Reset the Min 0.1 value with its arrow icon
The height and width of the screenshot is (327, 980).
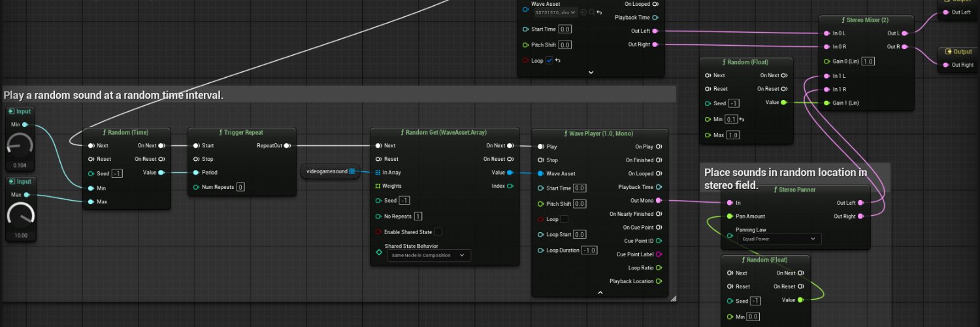(x=742, y=119)
